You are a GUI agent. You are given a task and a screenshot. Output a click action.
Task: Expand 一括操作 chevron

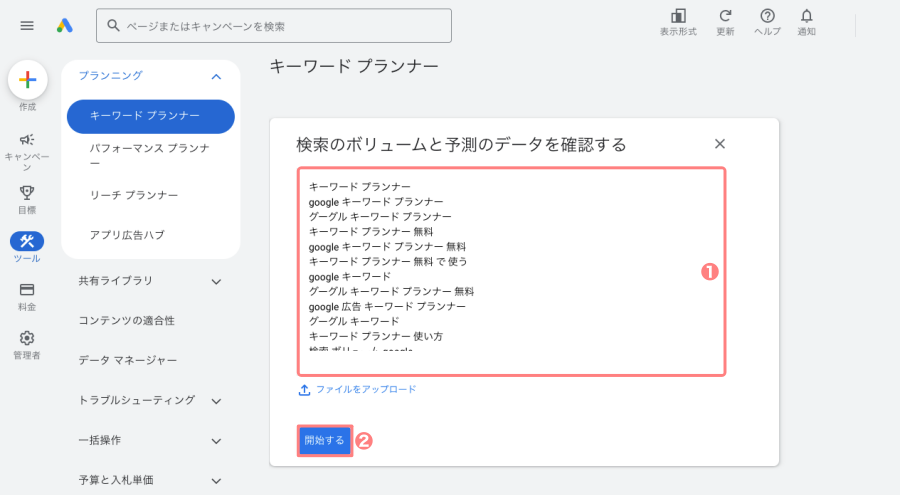point(216,441)
